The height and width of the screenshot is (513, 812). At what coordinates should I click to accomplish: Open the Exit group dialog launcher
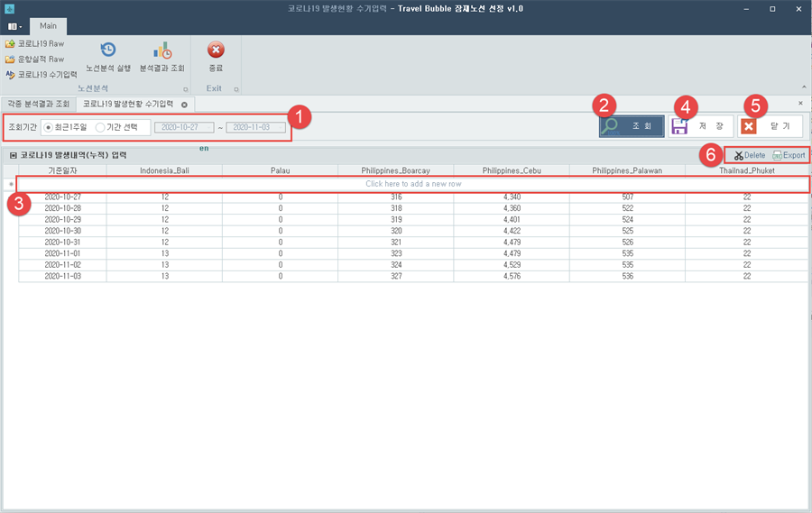click(236, 89)
